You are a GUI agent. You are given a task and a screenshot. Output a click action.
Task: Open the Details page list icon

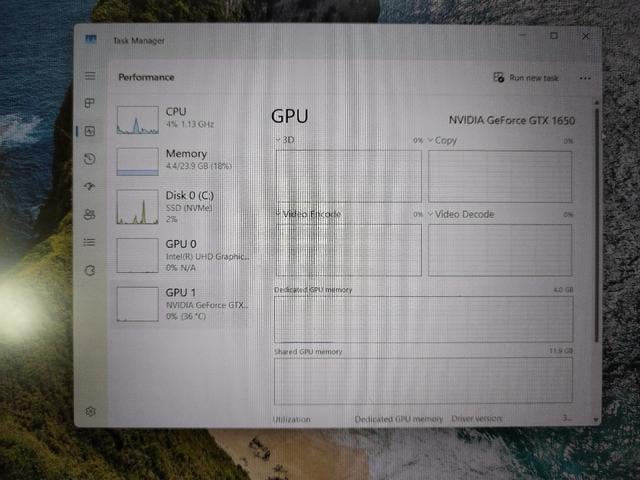pyautogui.click(x=90, y=242)
